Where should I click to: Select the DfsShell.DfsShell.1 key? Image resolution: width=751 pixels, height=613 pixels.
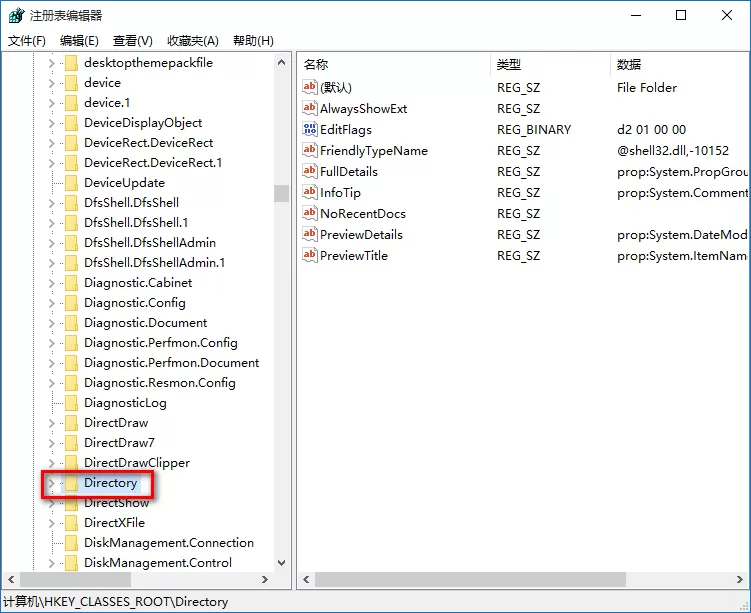pyautogui.click(x=136, y=223)
